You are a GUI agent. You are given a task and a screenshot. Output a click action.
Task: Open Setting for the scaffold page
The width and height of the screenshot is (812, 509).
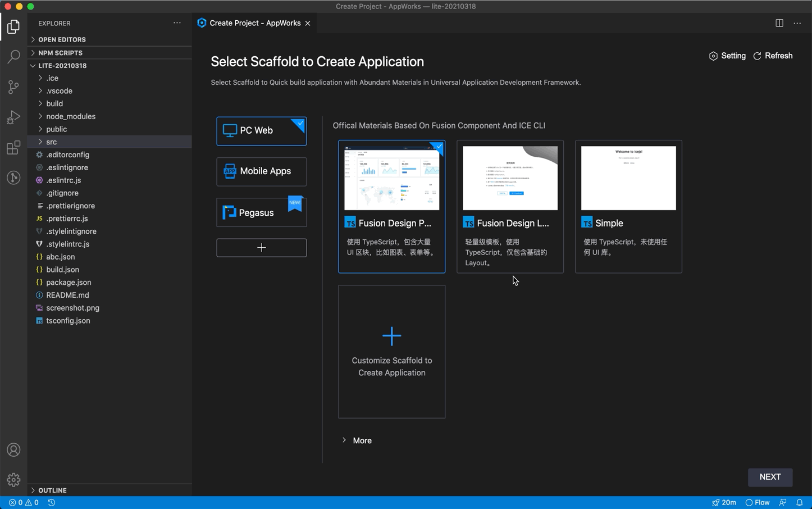click(x=727, y=56)
